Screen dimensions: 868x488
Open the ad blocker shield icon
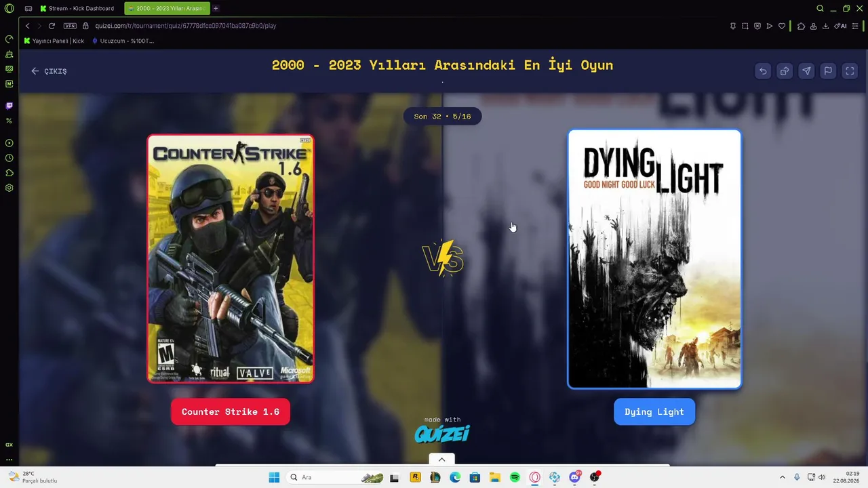757,26
